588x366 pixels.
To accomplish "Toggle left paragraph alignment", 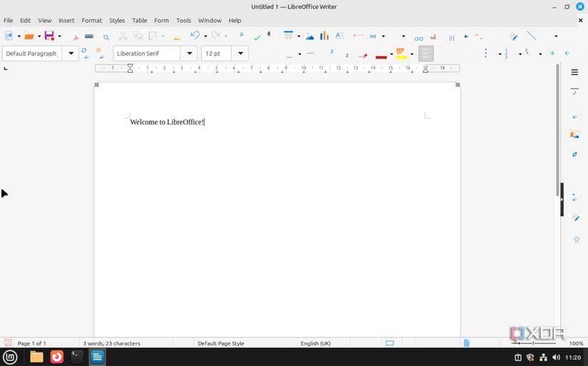I will pos(426,53).
